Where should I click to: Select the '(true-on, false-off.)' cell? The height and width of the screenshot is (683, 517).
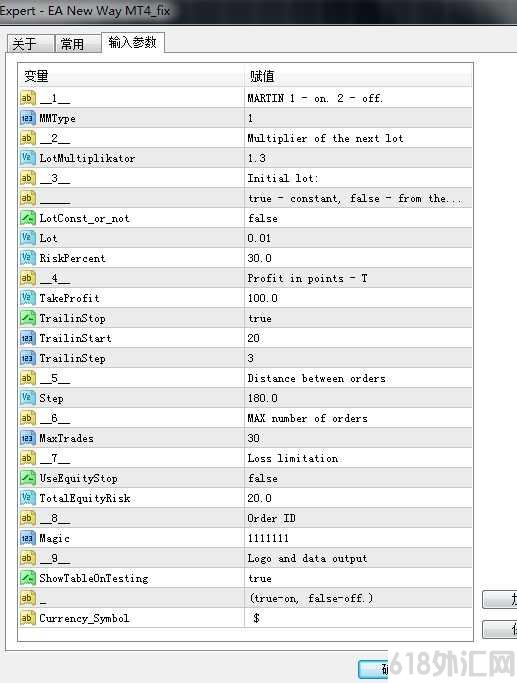pos(358,598)
